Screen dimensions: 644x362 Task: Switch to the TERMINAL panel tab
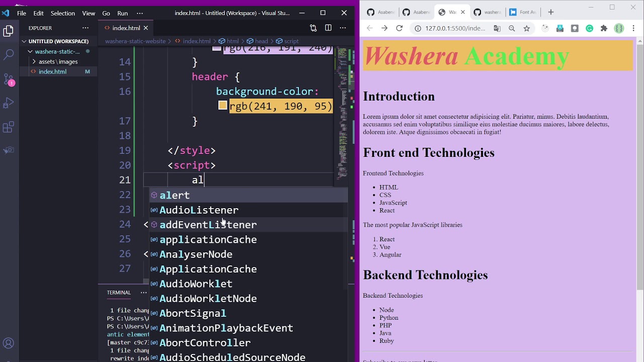tap(119, 293)
